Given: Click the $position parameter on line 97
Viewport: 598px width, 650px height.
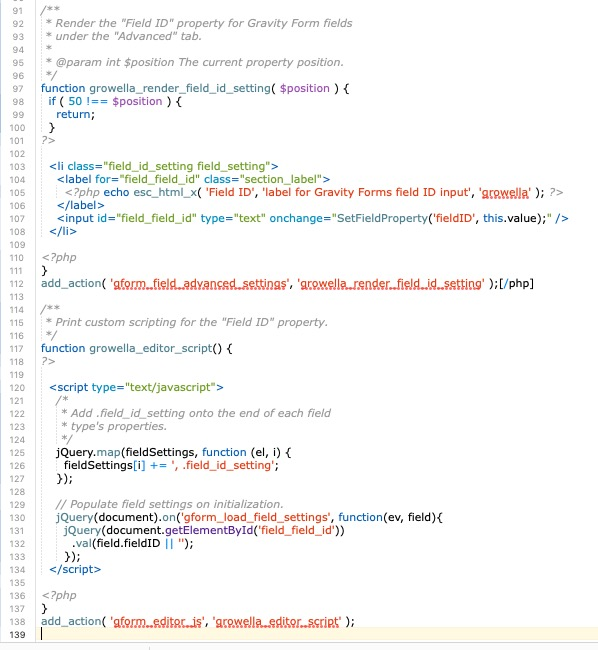Looking at the screenshot, I should click(x=305, y=88).
